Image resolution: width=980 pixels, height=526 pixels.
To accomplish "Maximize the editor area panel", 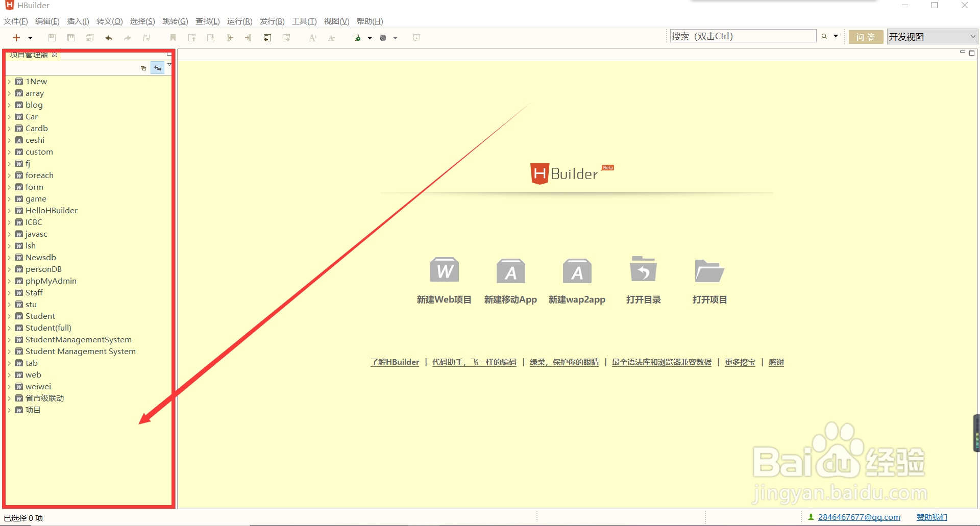I will click(972, 53).
